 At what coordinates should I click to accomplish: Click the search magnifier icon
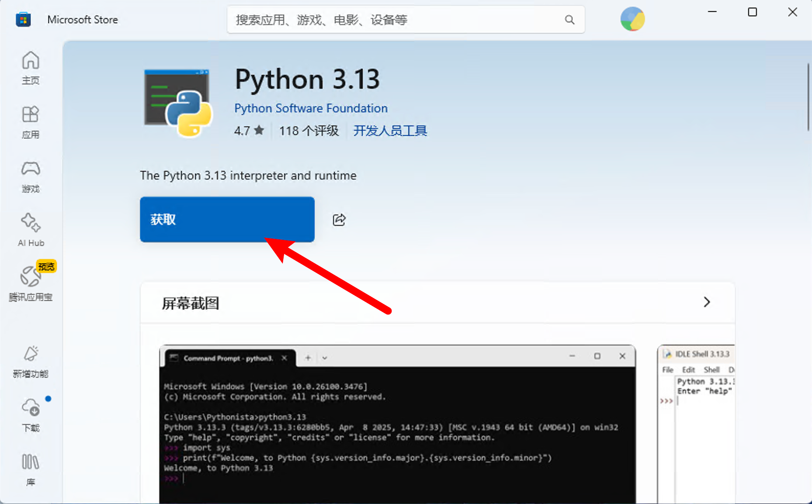click(569, 20)
